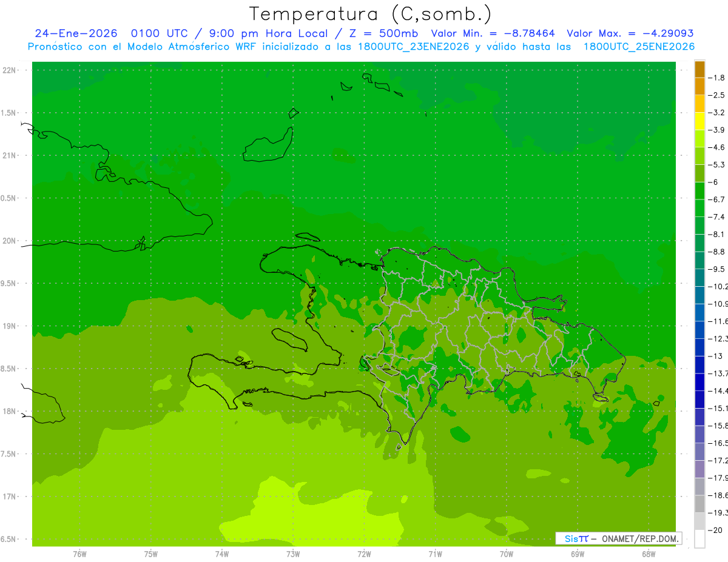This screenshot has height=562, width=728.
Task: Click longitude axis label "70W"
Action: (506, 554)
